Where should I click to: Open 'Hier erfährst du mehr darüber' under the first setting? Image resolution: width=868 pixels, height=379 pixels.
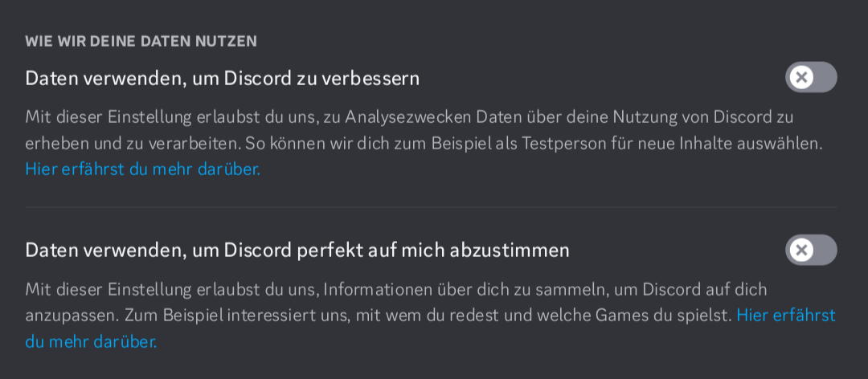pyautogui.click(x=142, y=169)
